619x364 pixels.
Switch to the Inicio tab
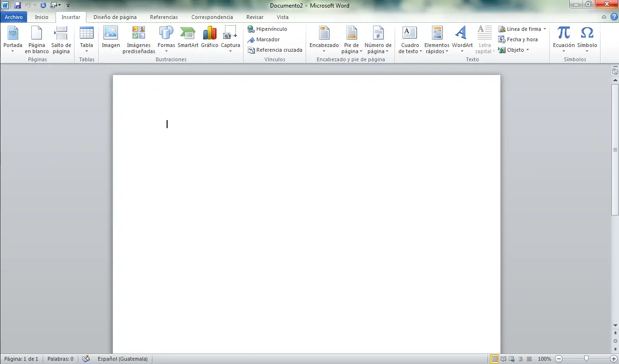coord(42,17)
